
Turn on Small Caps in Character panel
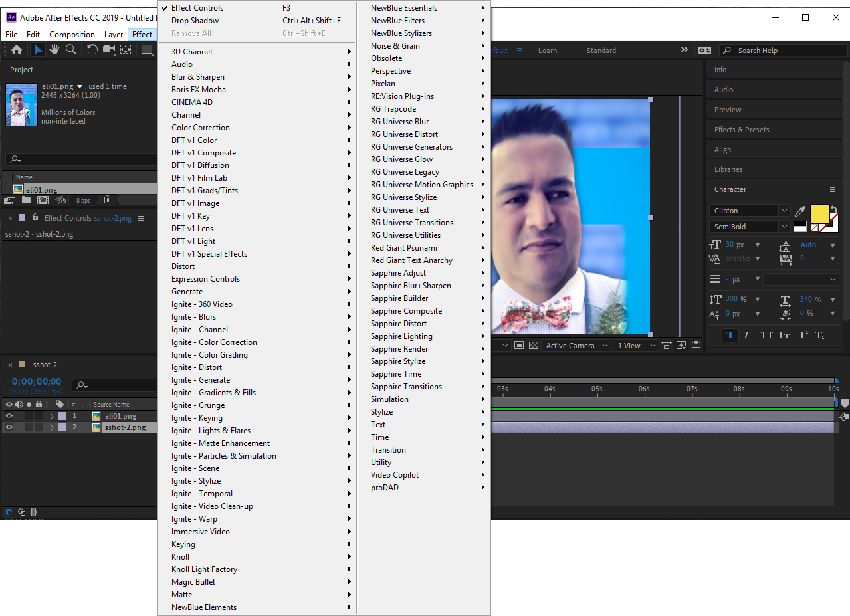point(784,335)
